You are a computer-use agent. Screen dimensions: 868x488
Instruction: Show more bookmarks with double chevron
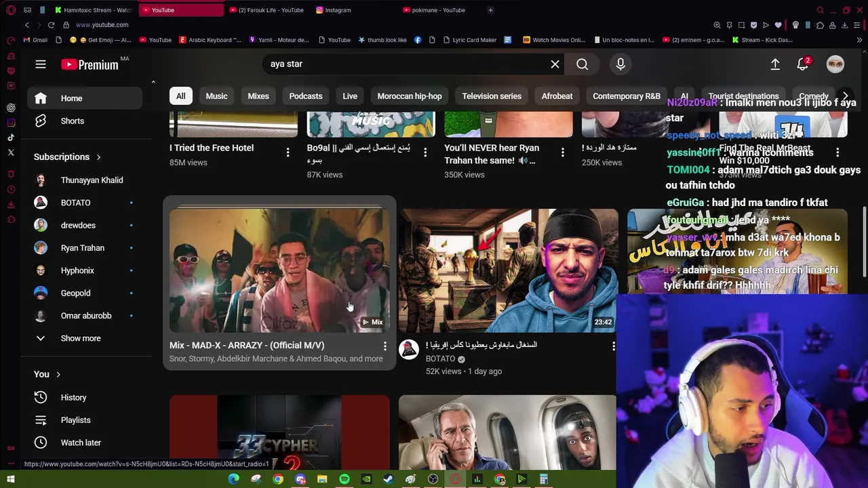coord(859,40)
